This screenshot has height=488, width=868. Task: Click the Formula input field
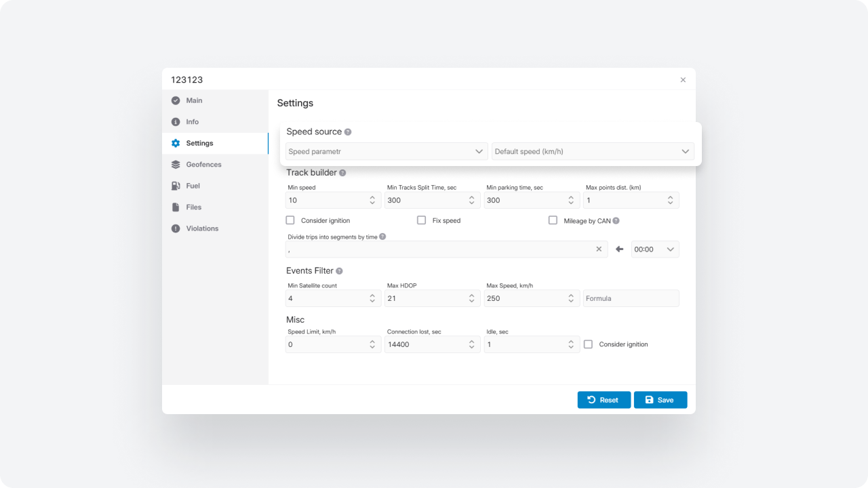coord(631,298)
